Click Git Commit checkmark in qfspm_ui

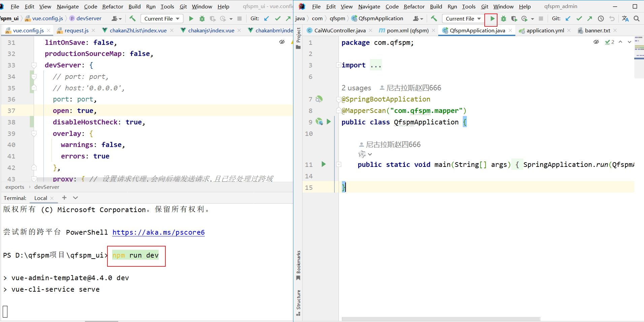278,19
